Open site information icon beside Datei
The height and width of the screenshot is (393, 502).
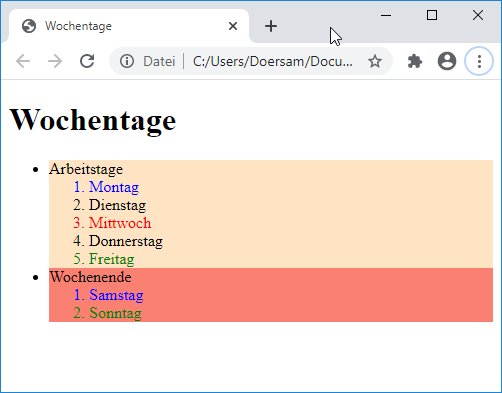click(x=127, y=61)
